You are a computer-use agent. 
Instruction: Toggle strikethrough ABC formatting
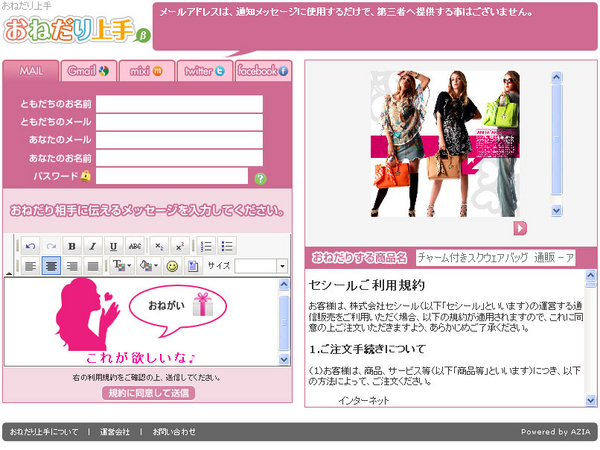135,246
